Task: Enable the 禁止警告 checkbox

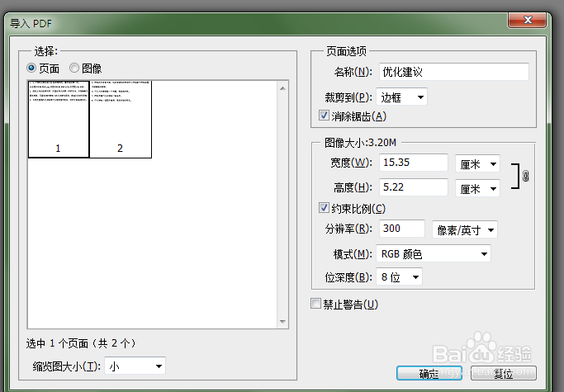Action: tap(315, 304)
